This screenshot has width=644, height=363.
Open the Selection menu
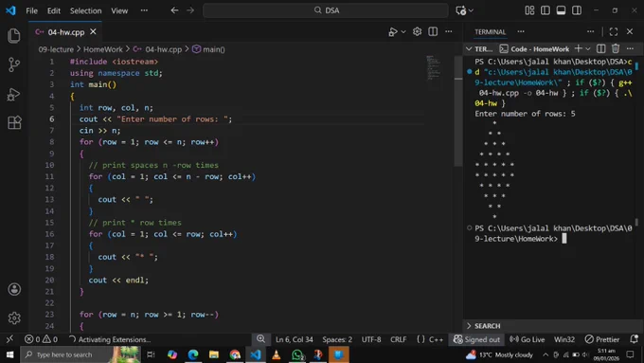tap(85, 10)
